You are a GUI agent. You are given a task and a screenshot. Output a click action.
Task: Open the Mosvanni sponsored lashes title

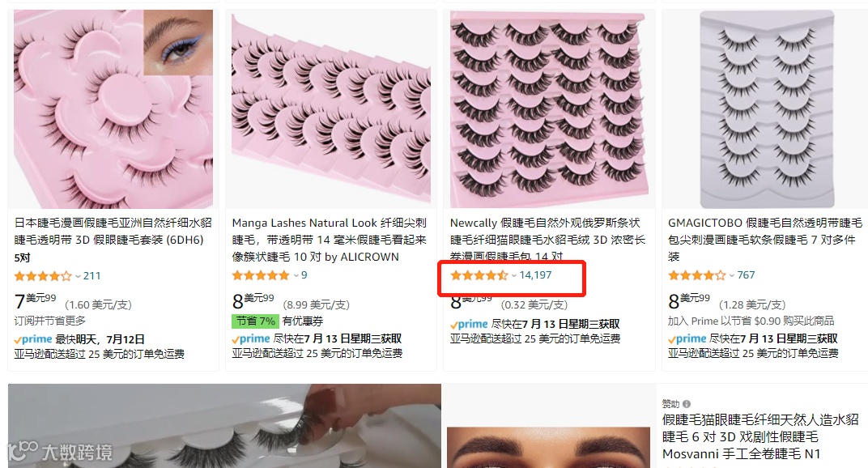click(x=760, y=437)
